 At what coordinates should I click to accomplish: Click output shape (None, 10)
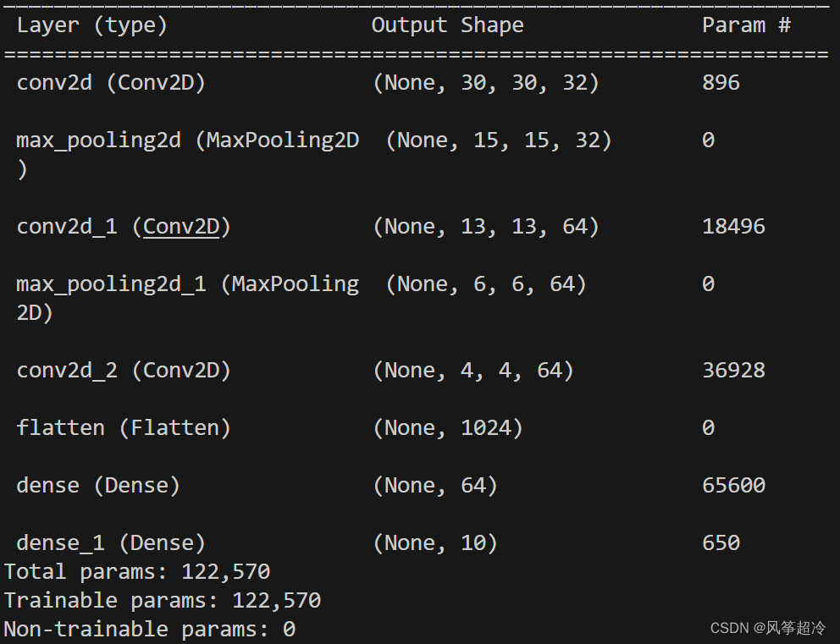tap(435, 543)
